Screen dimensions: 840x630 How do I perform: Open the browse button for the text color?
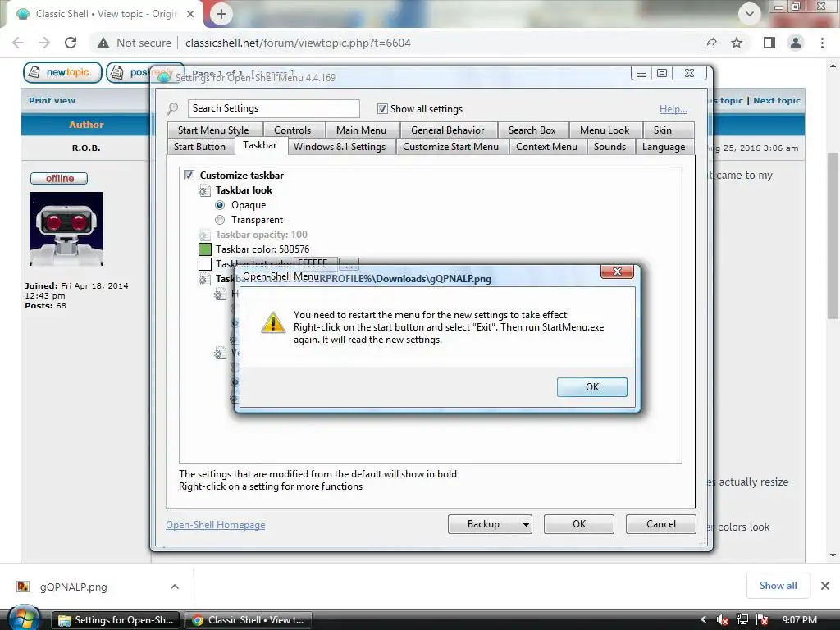click(349, 264)
